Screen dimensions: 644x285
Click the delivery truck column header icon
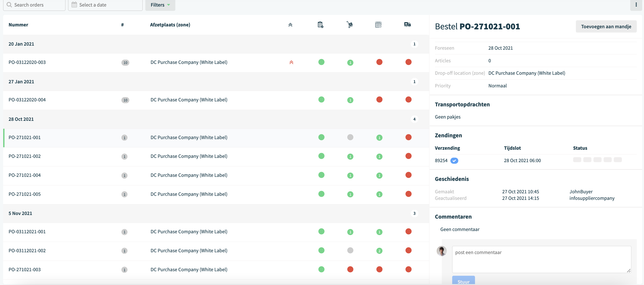(x=407, y=25)
